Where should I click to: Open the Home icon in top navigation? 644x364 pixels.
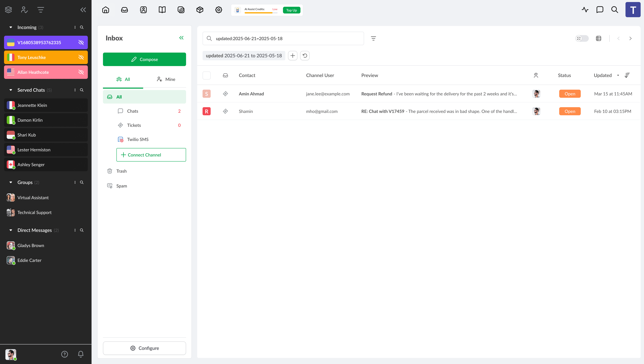pos(105,10)
